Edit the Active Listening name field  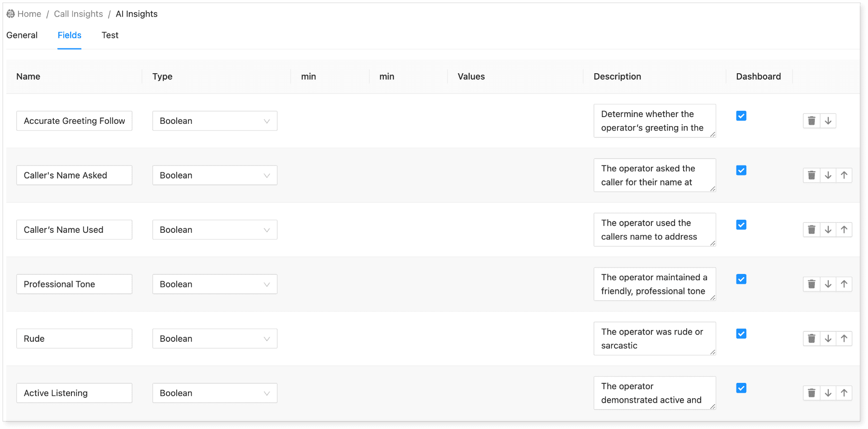74,393
